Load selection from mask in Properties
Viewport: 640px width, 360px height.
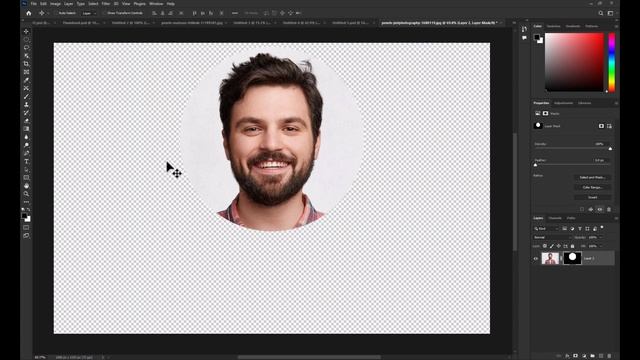click(x=582, y=209)
